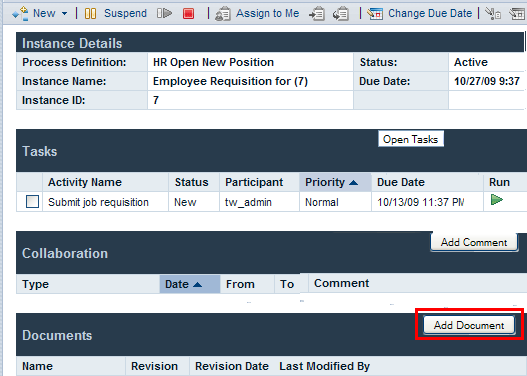Open the New dropdown arrow
527x376 pixels.
pyautogui.click(x=65, y=14)
